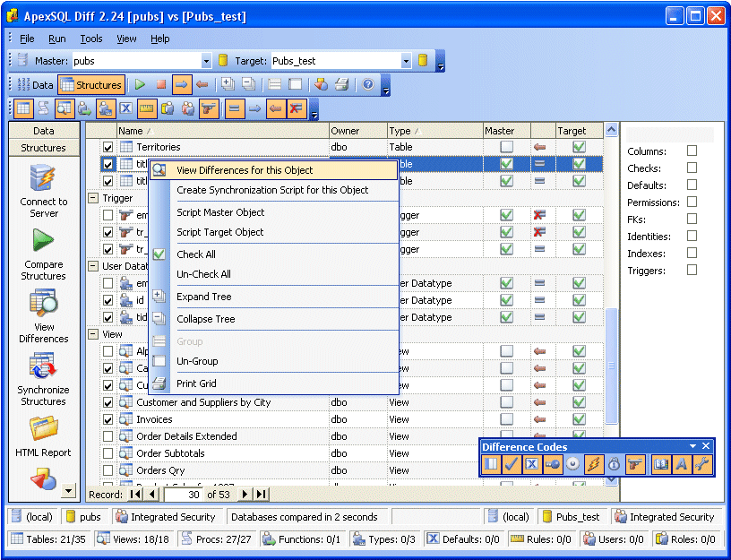Screen dimensions: 731x560
Task: Click the blue right-arrow direction toolbar button
Action: [x=181, y=85]
